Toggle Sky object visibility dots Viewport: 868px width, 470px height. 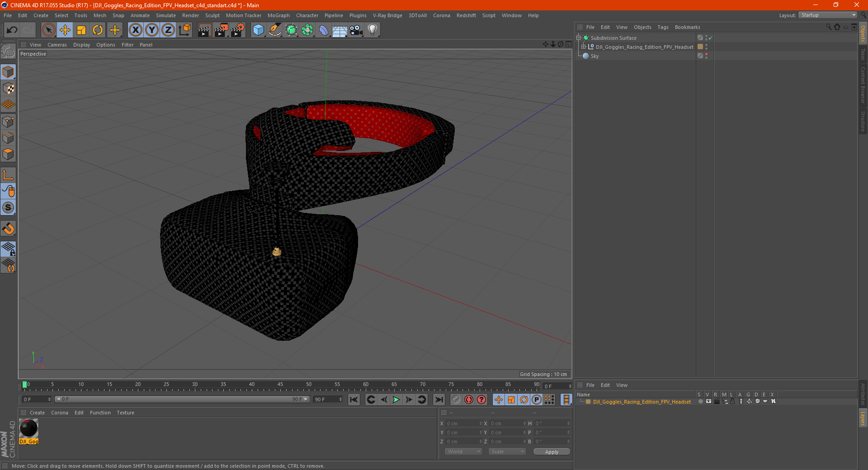(706, 56)
